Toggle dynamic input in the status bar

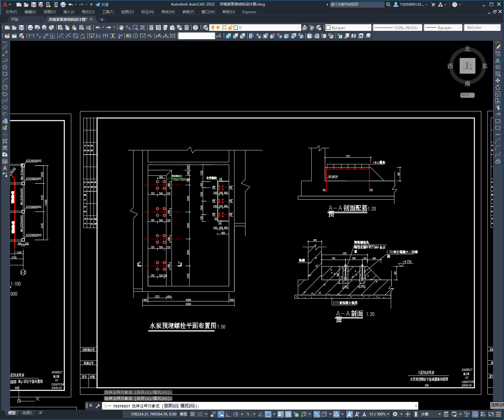point(221,414)
